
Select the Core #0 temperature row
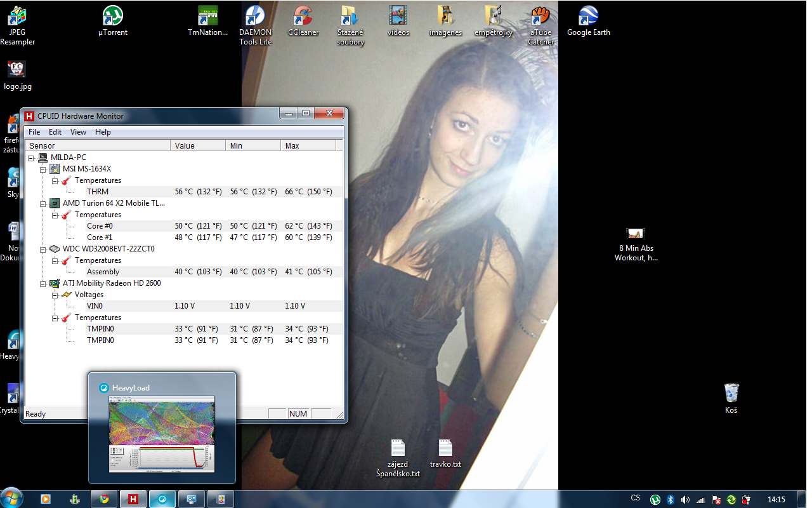tap(100, 226)
